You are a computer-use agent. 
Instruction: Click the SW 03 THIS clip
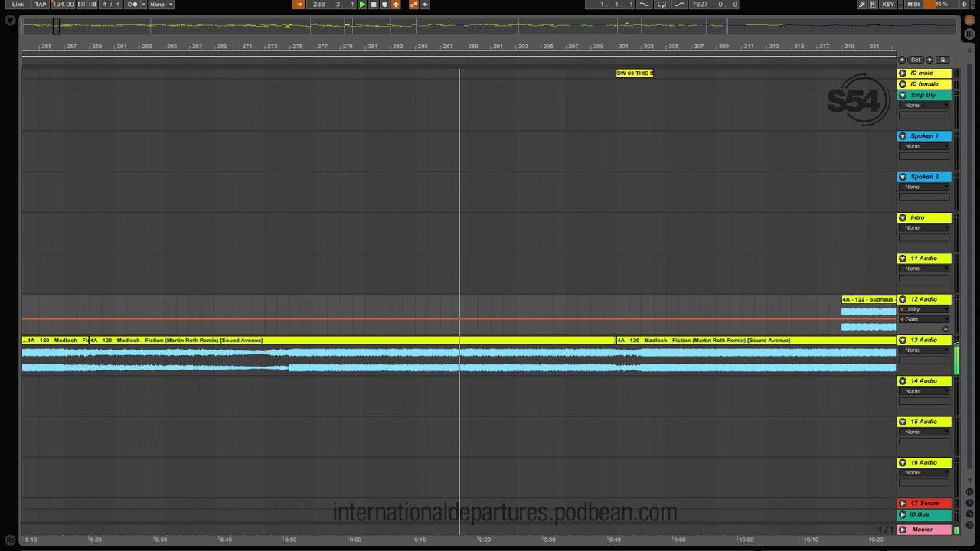pos(635,73)
